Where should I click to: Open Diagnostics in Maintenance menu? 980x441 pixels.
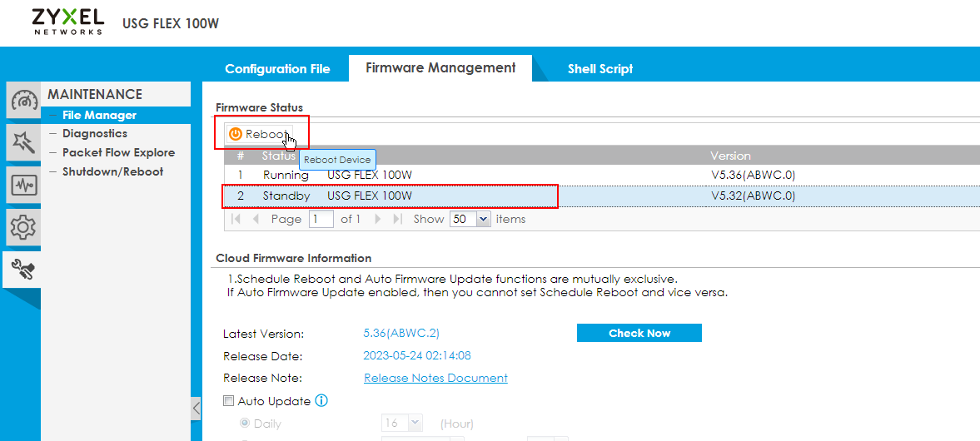(x=95, y=133)
